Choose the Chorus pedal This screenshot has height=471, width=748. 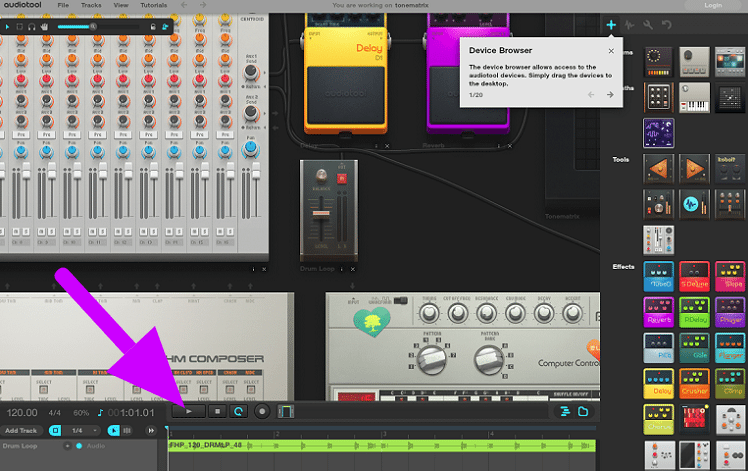(x=659, y=419)
